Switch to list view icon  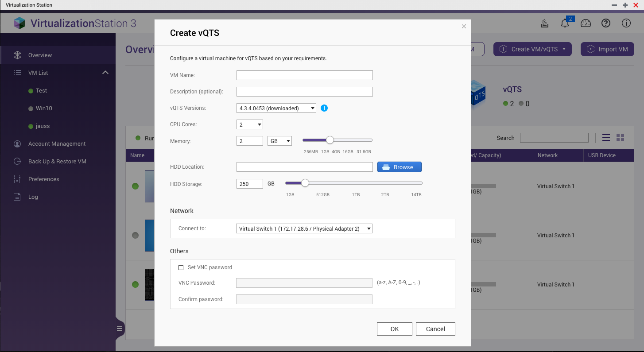click(x=606, y=138)
